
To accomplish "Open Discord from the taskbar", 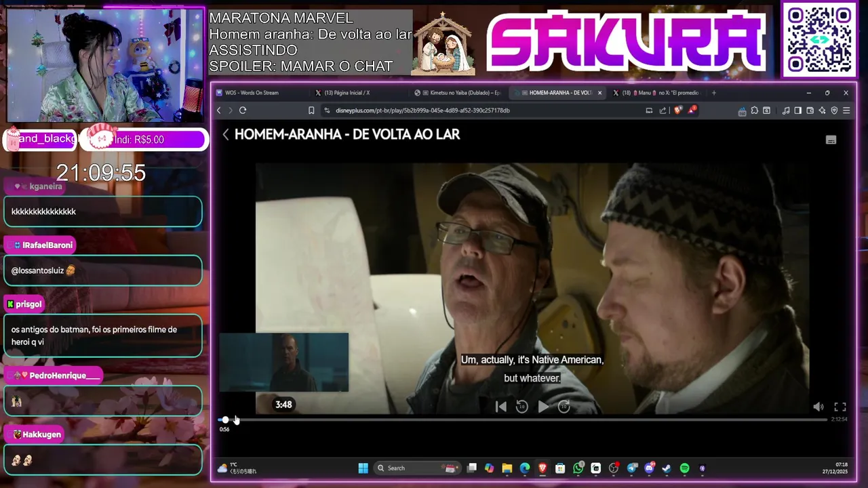I will 650,468.
